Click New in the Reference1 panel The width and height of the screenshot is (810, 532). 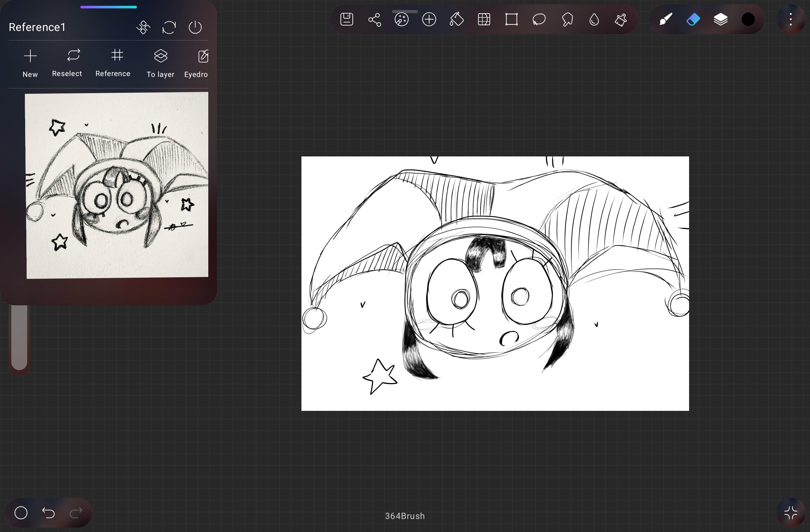pos(30,63)
